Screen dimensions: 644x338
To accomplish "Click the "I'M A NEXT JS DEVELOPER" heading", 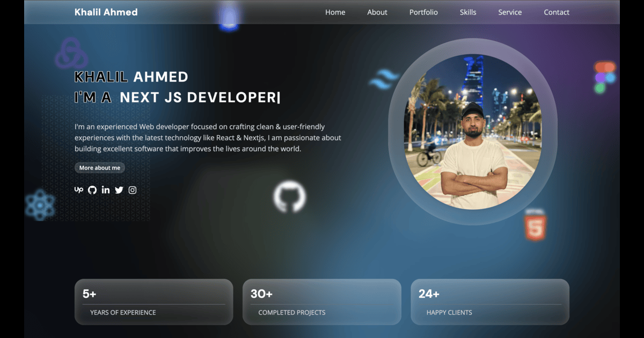I will point(178,98).
